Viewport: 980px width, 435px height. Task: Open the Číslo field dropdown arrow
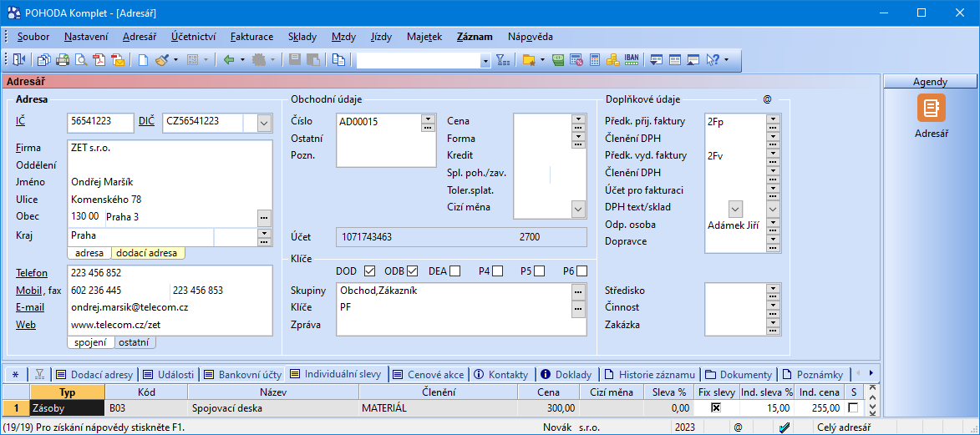428,118
